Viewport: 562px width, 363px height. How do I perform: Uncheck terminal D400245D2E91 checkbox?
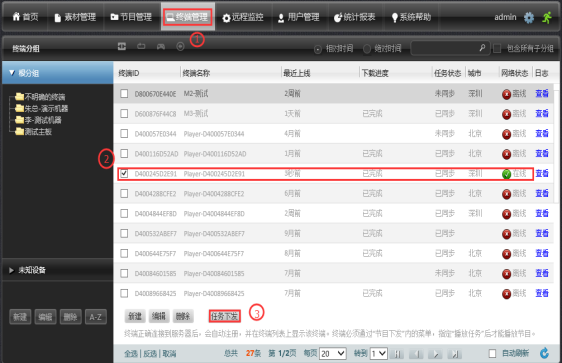click(x=124, y=173)
